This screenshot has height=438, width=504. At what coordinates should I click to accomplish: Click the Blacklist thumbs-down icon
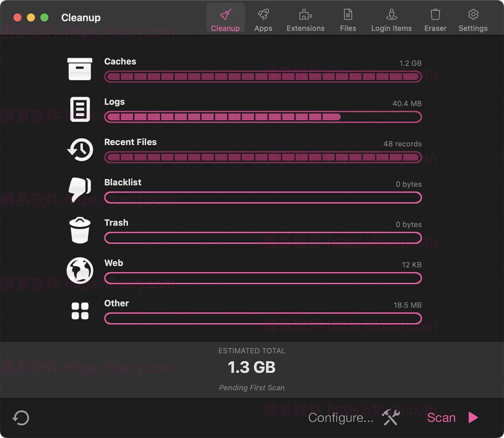point(80,190)
